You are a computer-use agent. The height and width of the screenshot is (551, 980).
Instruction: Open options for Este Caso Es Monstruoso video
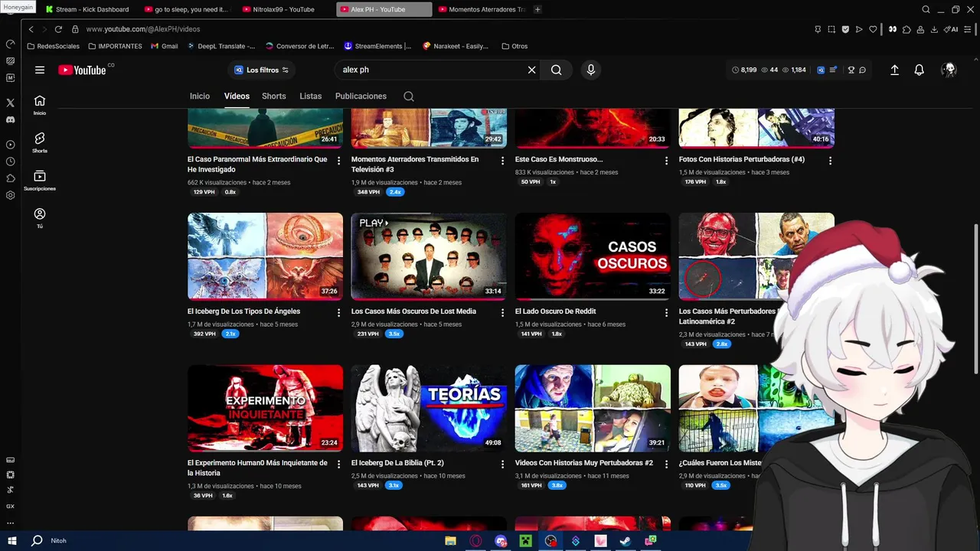point(666,161)
